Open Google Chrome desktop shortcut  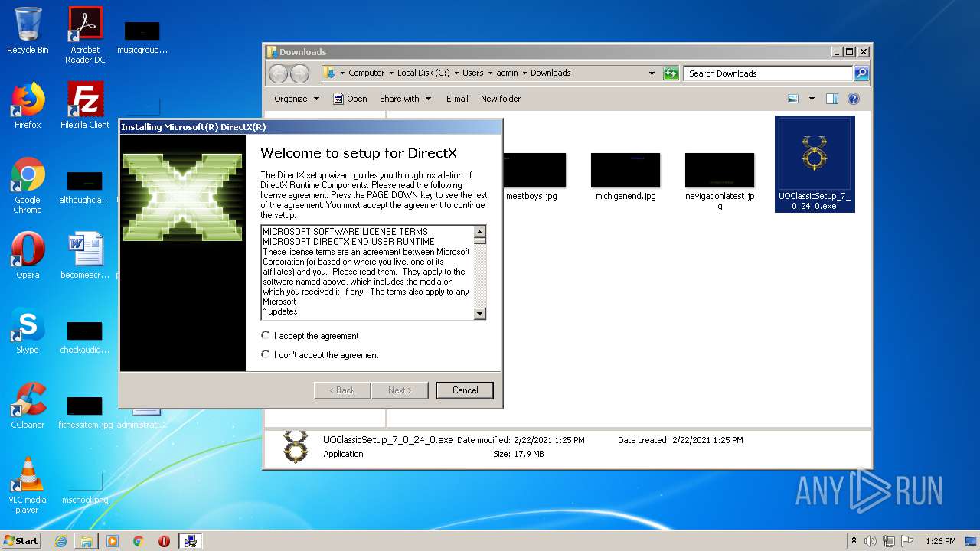(x=28, y=185)
